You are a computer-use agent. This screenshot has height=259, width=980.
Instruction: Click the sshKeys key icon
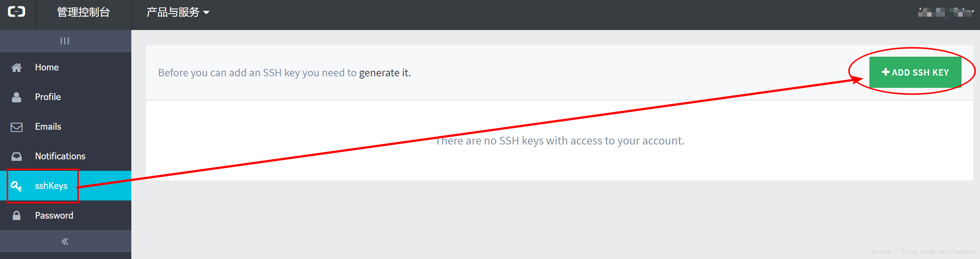pyautogui.click(x=16, y=186)
